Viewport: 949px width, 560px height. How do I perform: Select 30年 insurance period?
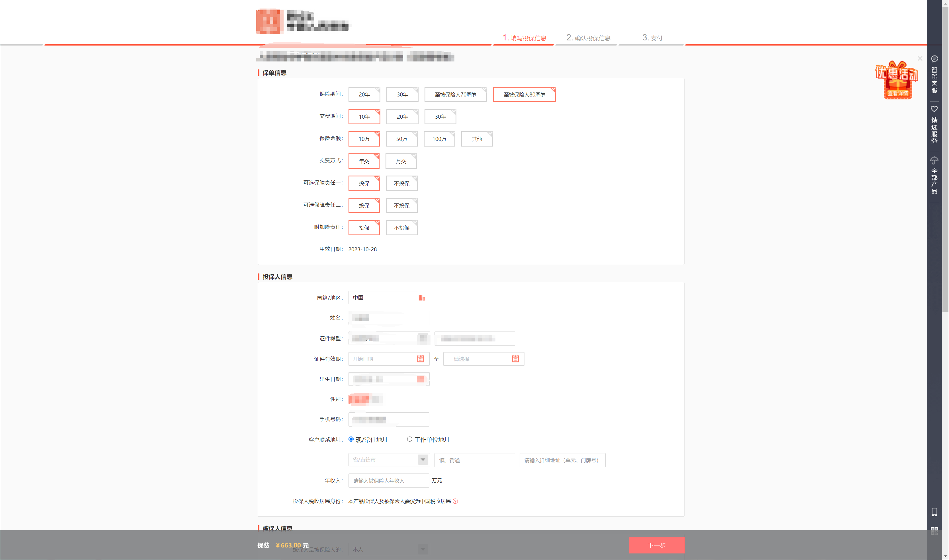[x=402, y=94]
